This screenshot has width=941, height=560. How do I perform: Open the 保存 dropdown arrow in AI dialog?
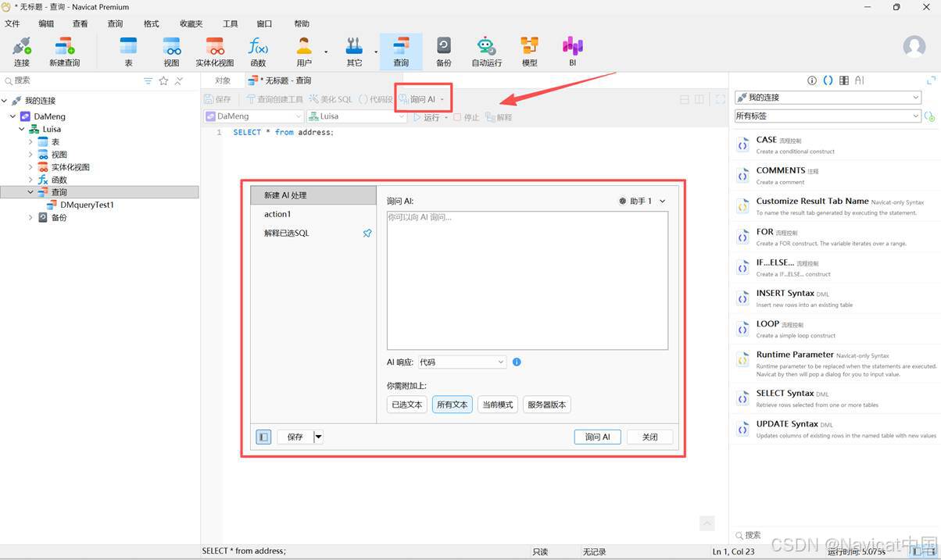click(319, 437)
